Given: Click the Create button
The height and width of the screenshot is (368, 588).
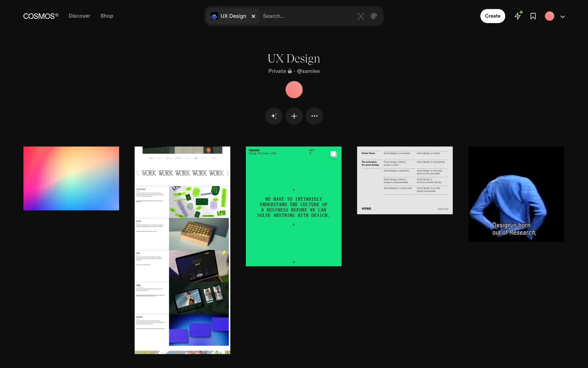Looking at the screenshot, I should coord(492,16).
